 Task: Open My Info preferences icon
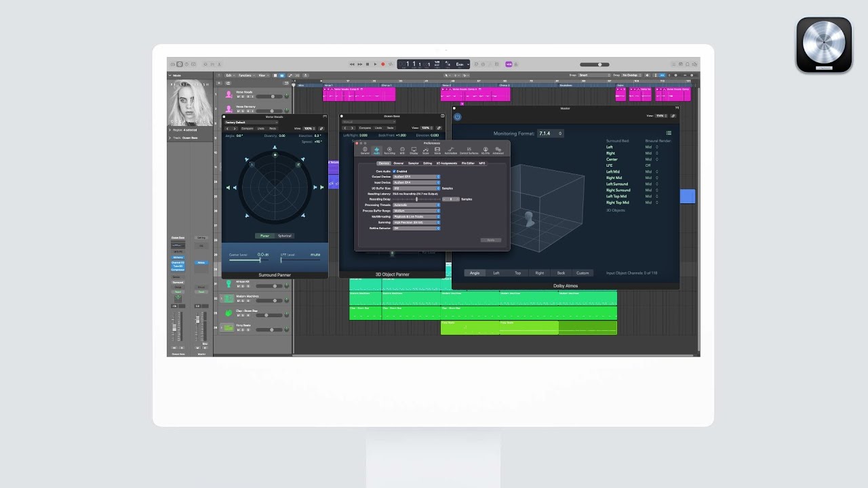pos(486,150)
